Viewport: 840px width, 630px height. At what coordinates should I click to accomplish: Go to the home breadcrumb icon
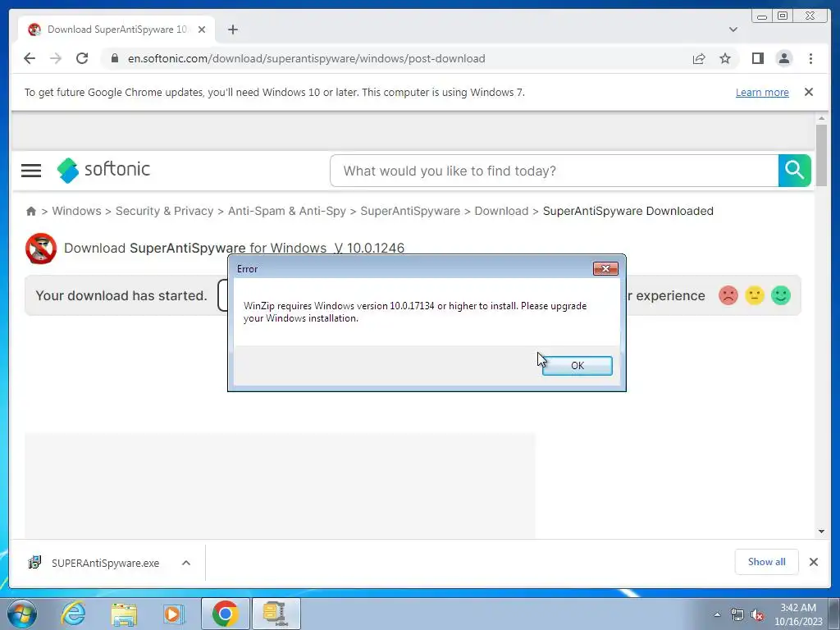(31, 211)
